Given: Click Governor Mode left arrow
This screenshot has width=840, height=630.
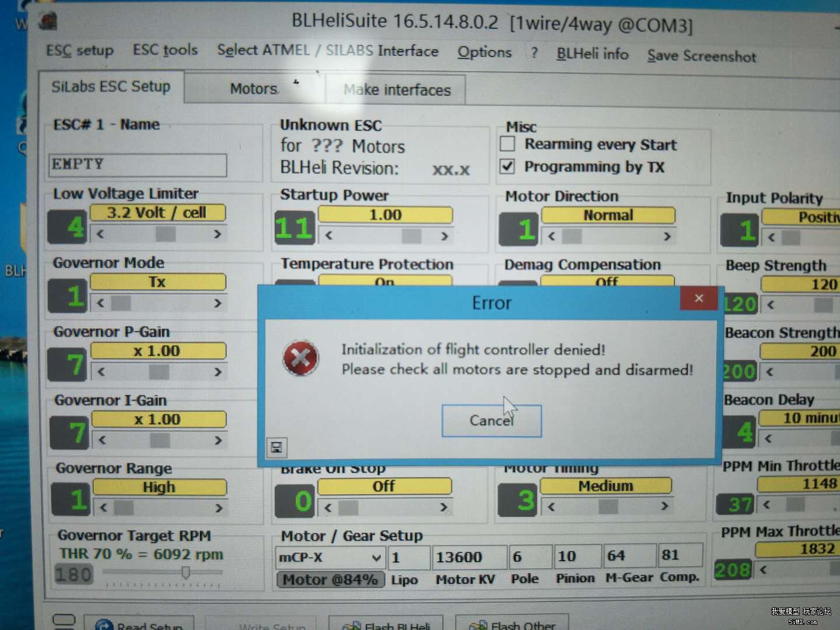Looking at the screenshot, I should (100, 303).
